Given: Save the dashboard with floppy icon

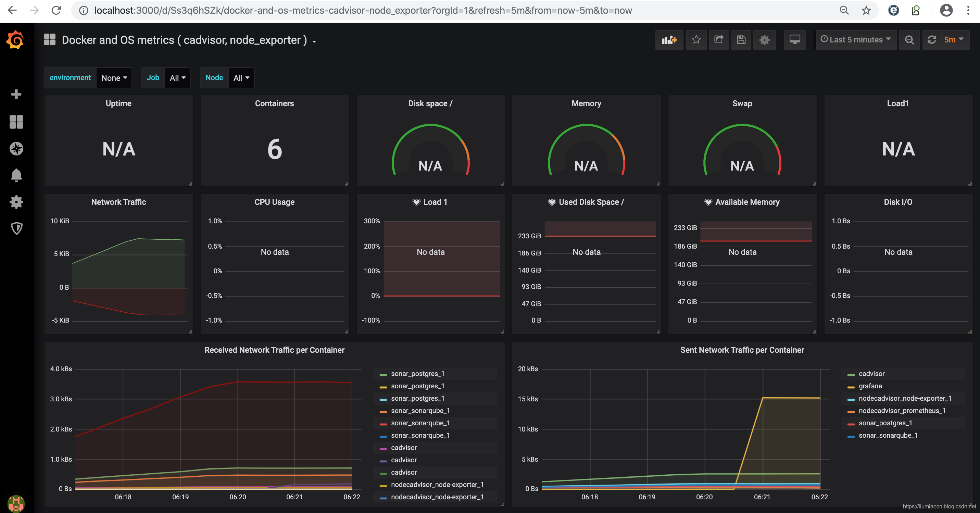Looking at the screenshot, I should pyautogui.click(x=741, y=40).
